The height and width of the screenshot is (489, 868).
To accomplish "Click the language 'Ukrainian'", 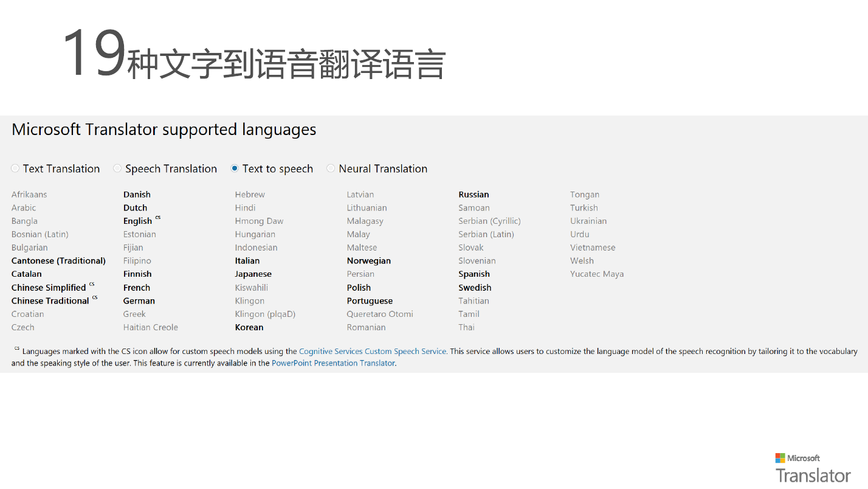I will (x=588, y=221).
